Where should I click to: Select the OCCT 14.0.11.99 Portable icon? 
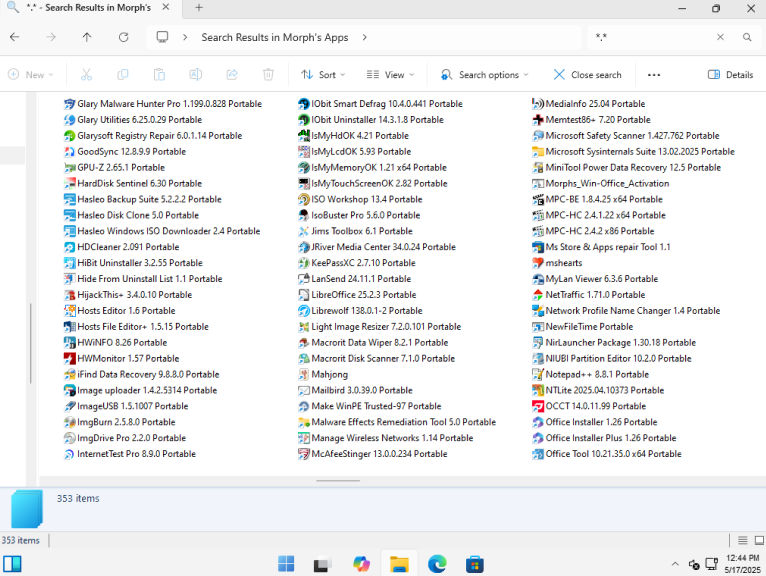[x=538, y=406]
